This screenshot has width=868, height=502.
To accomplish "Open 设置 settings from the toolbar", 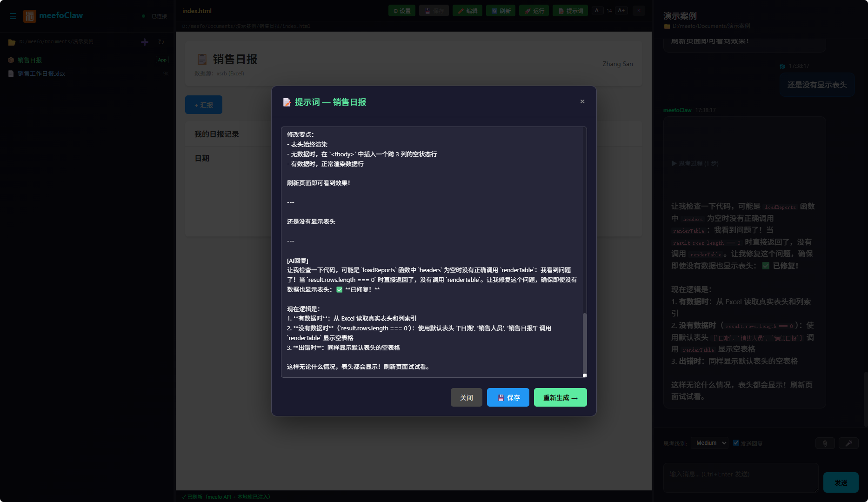I will coord(401,10).
